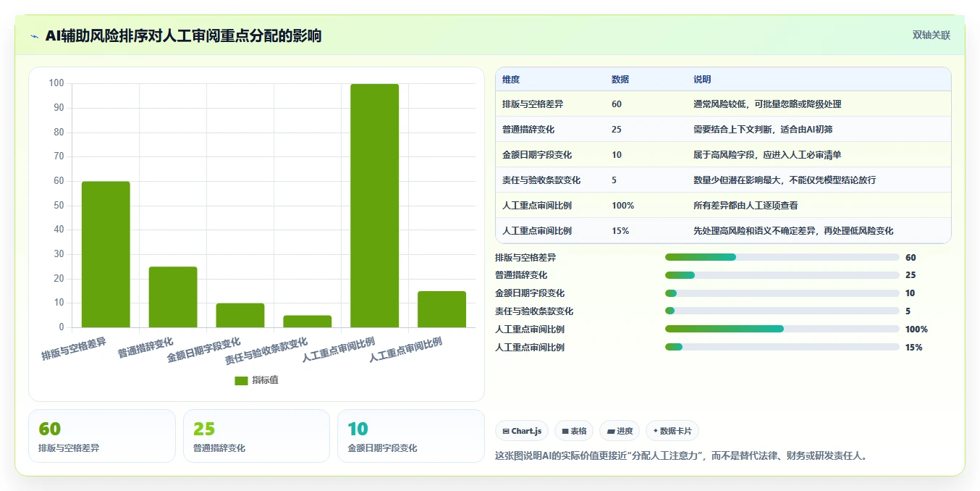
Task: Click the description 属于高风险字段,应进入人工必审清单
Action: point(767,155)
